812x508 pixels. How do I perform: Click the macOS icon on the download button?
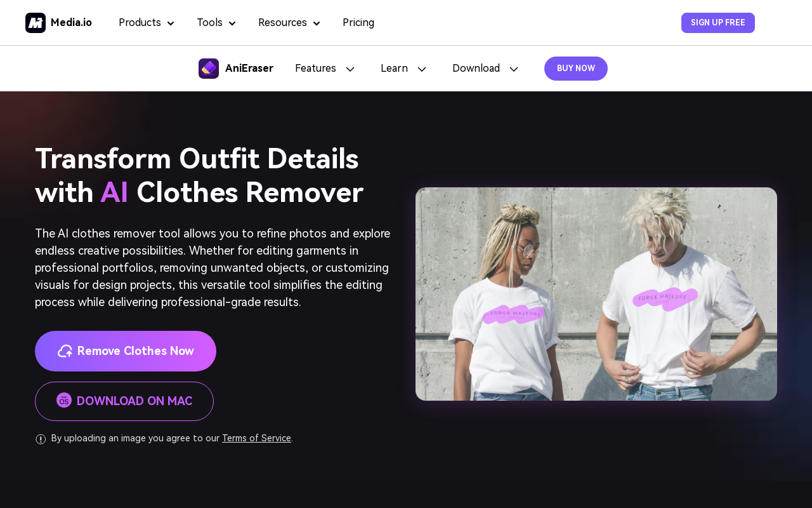64,400
